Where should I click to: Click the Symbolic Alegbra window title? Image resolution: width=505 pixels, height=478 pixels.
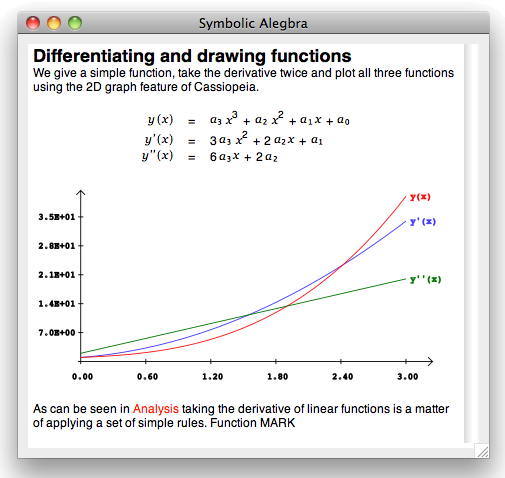click(253, 23)
